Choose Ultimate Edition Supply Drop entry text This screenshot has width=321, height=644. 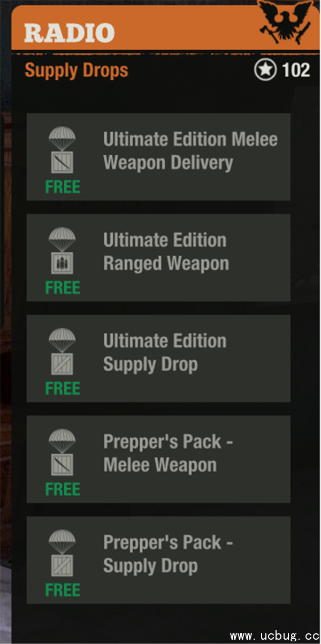165,352
